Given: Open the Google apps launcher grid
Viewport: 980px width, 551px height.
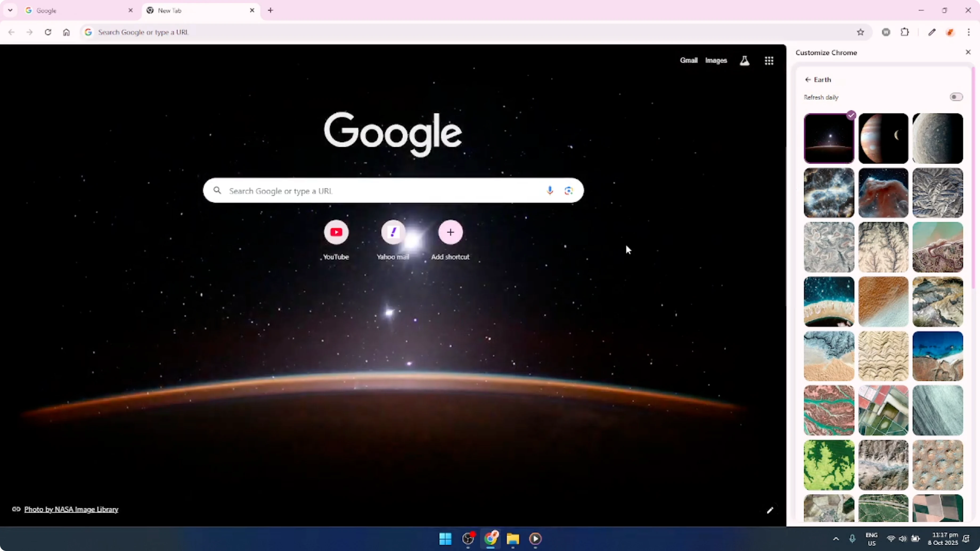Looking at the screenshot, I should (x=769, y=60).
